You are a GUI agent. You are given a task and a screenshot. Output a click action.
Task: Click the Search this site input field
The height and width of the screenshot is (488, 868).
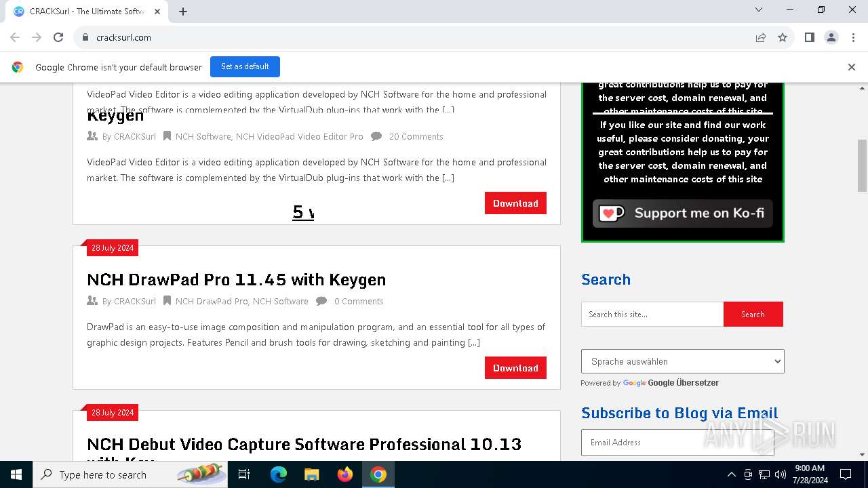(x=652, y=314)
